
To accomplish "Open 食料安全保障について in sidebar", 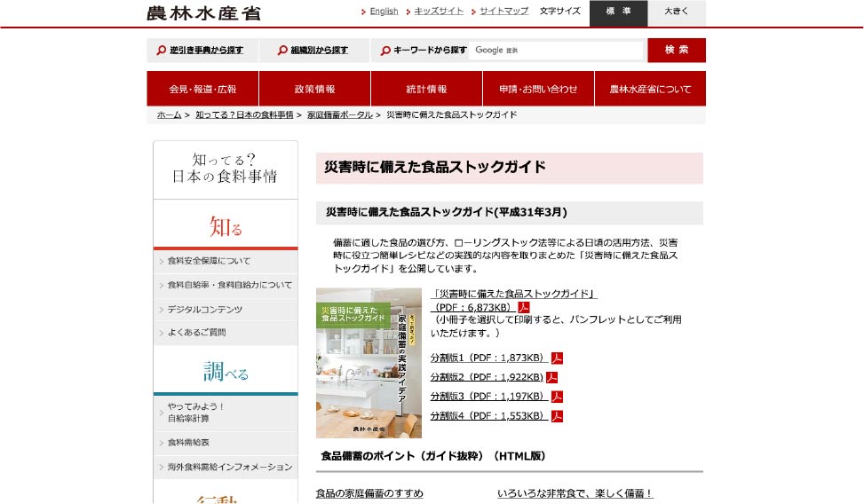I will tap(226, 261).
